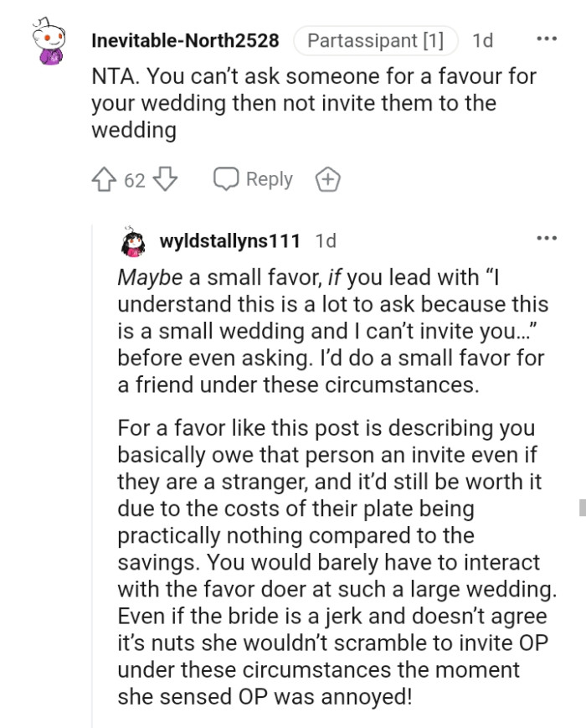Image resolution: width=586 pixels, height=728 pixels.
Task: Click the Reply text button
Action: point(269,179)
